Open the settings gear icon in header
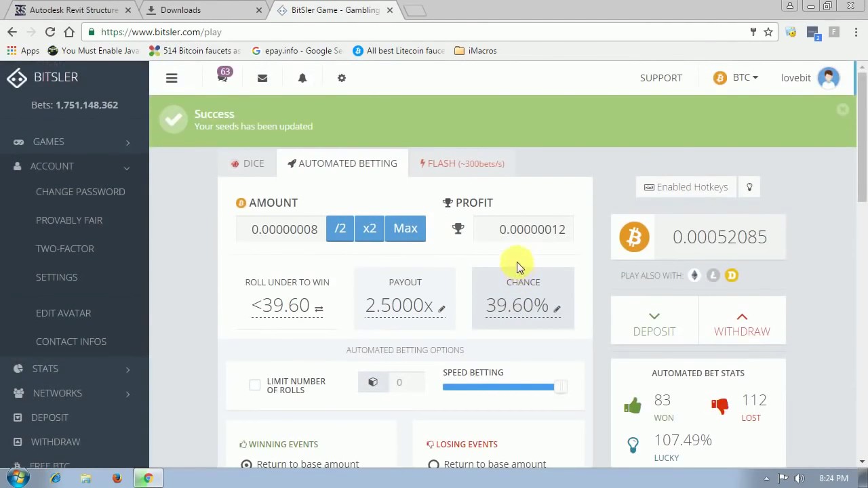Screen dimensions: 868x488 pos(342,78)
